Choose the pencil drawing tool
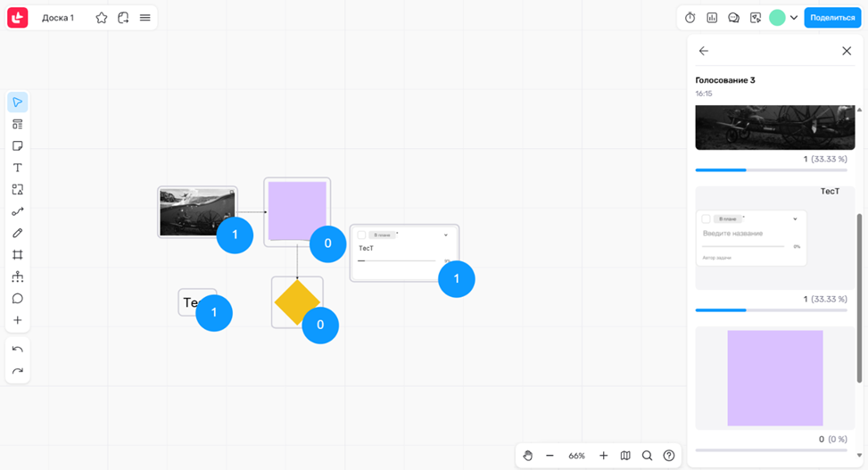 (x=17, y=233)
